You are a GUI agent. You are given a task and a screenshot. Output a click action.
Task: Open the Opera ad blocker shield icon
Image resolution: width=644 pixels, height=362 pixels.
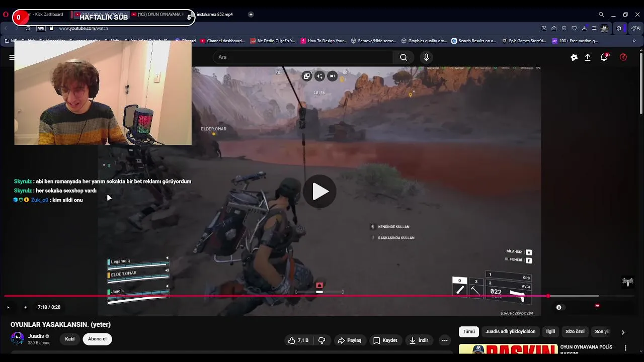[x=564, y=28]
